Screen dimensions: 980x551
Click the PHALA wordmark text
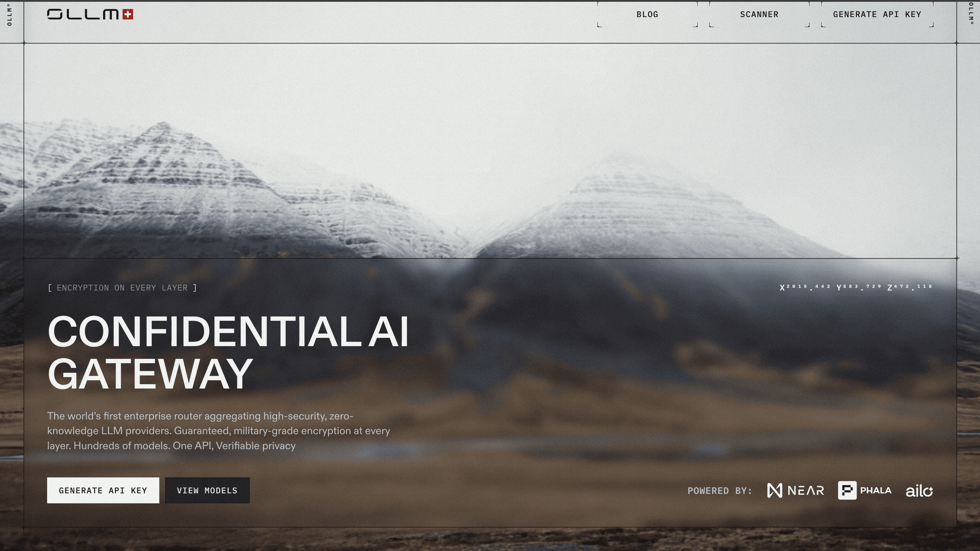(876, 491)
